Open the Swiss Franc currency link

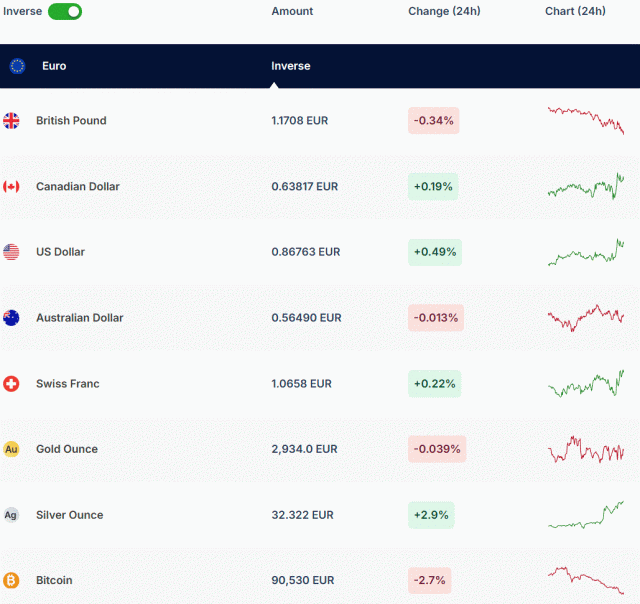pyautogui.click(x=67, y=384)
